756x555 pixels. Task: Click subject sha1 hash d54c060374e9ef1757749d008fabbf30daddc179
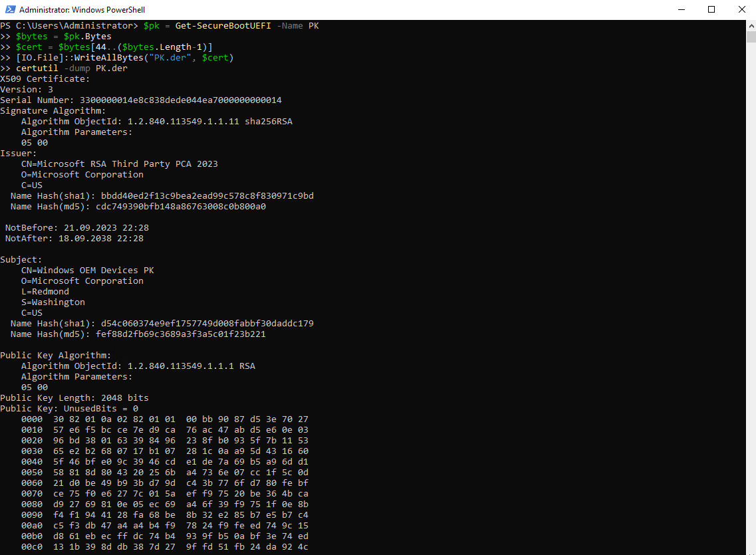[207, 323]
